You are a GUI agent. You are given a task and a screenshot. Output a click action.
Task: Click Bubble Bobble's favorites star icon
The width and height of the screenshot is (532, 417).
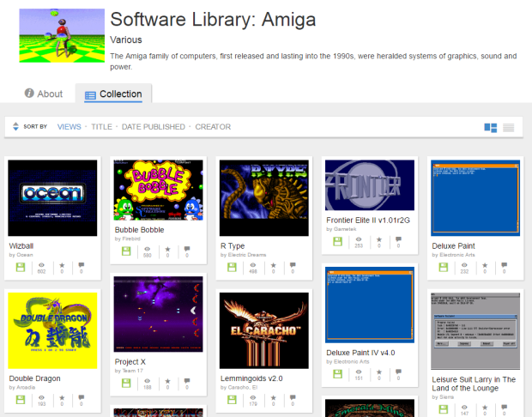(167, 249)
